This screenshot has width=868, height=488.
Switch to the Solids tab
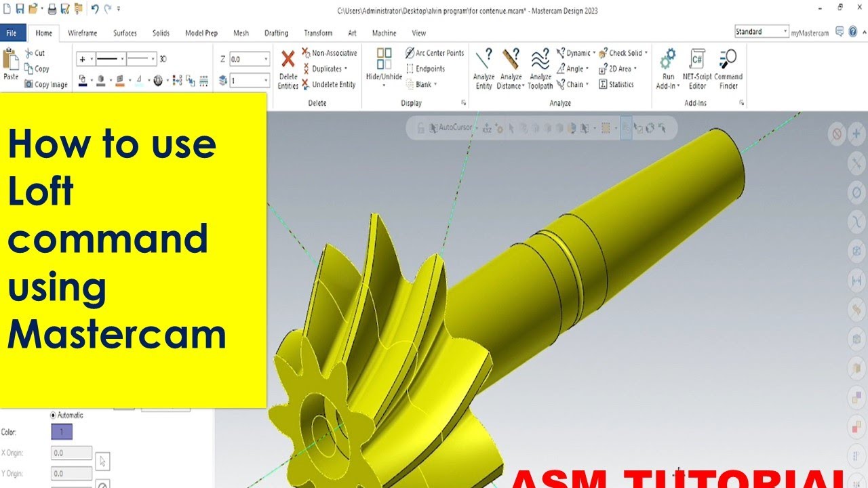click(x=161, y=33)
